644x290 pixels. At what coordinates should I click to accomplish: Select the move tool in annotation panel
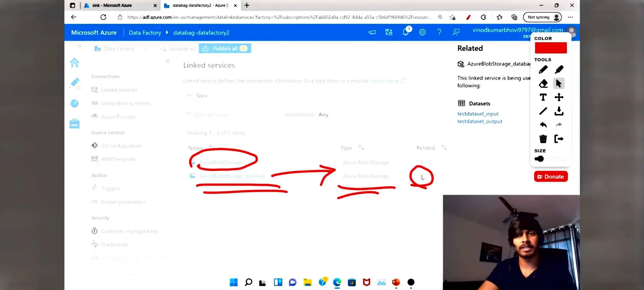click(x=559, y=97)
